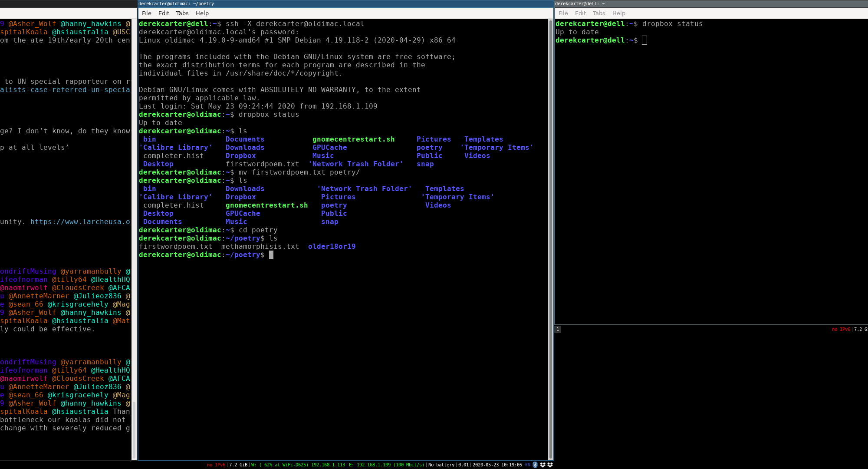Open File menu in oldimac terminal
The image size is (868, 469).
tap(146, 13)
